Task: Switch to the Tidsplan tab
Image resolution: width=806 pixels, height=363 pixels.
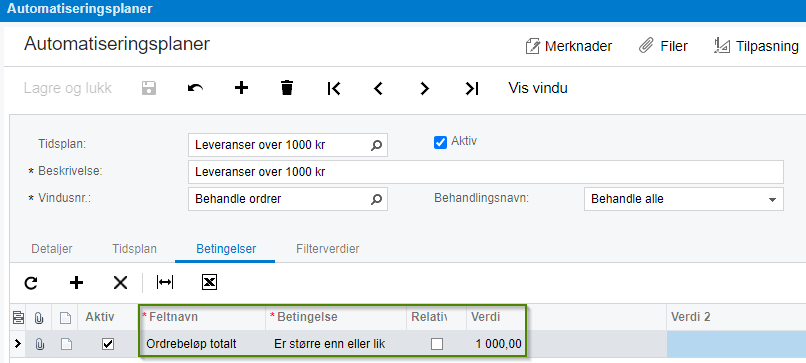Action: click(x=135, y=249)
